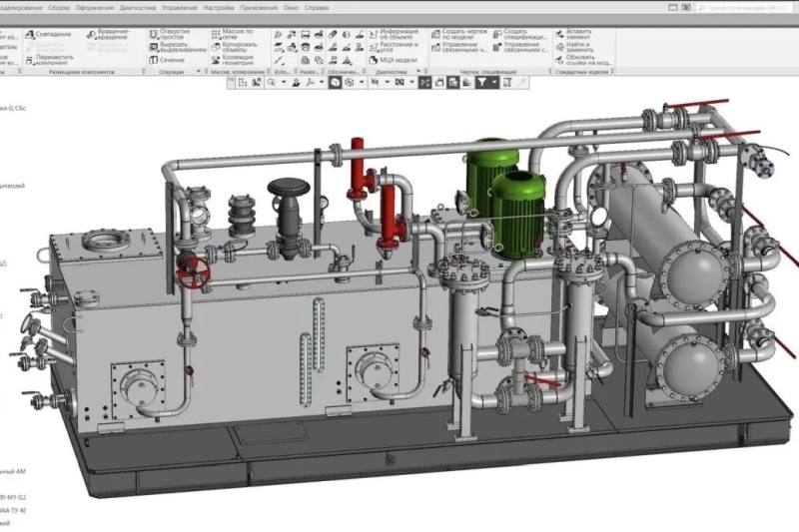Toggle the hide-objects crossed eye icon
Viewport: 799px width, 532px height.
(x=376, y=82)
